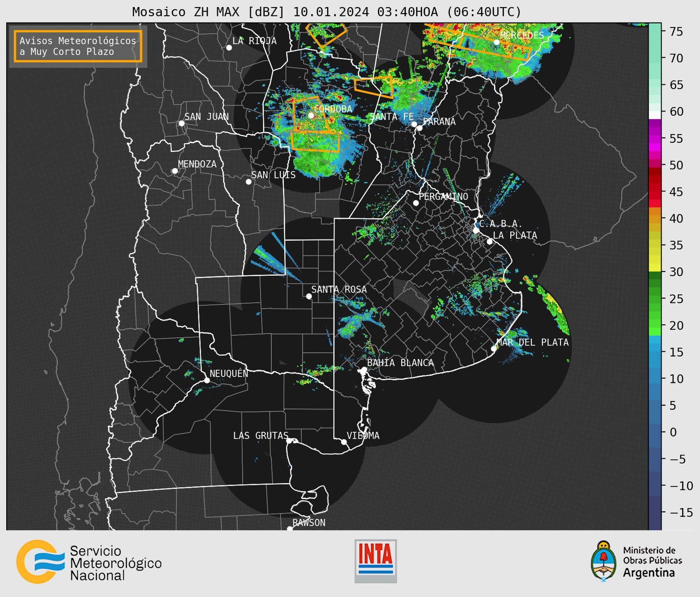700x597 pixels.
Task: Click the yellow 30 dBZ band on the color scale
Action: click(655, 267)
